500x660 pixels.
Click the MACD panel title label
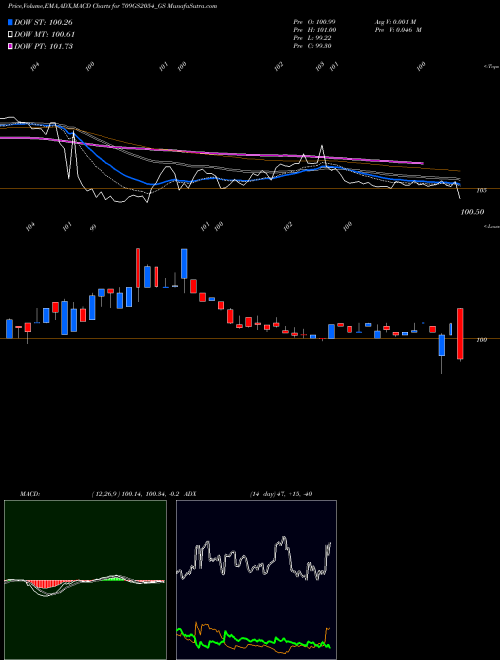coord(30,494)
